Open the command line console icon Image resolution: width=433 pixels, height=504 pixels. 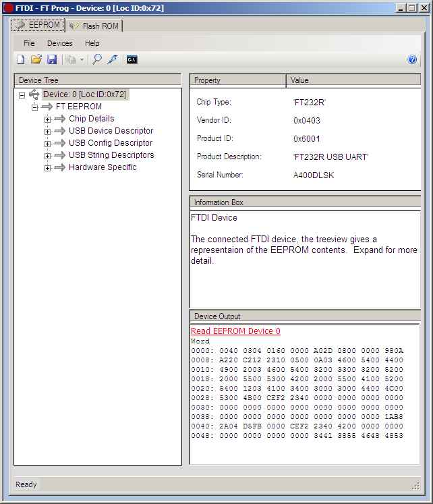coord(132,59)
